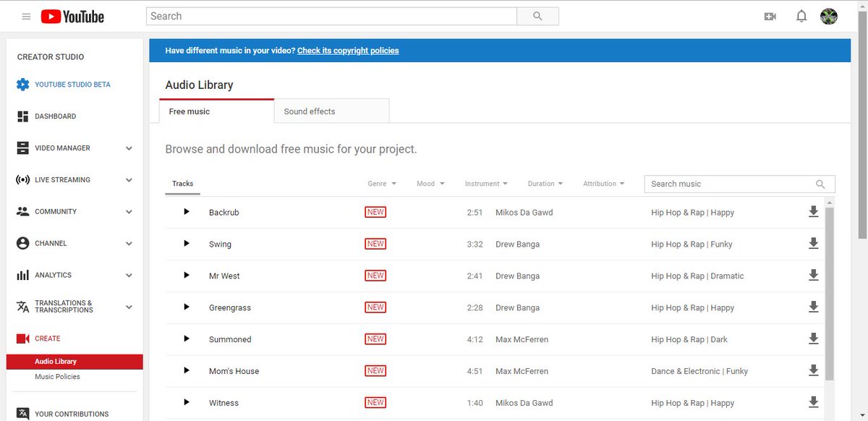
Task: Click the YouTube logo
Action: (72, 17)
